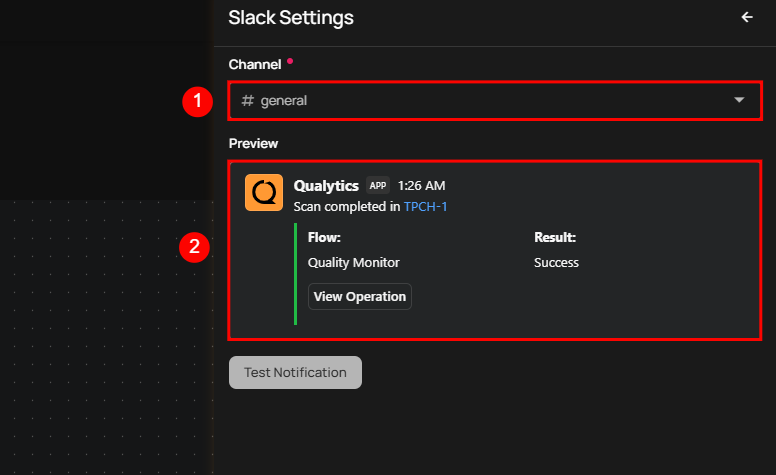This screenshot has height=475, width=776.
Task: Click the Result: label in preview
Action: [x=555, y=238]
